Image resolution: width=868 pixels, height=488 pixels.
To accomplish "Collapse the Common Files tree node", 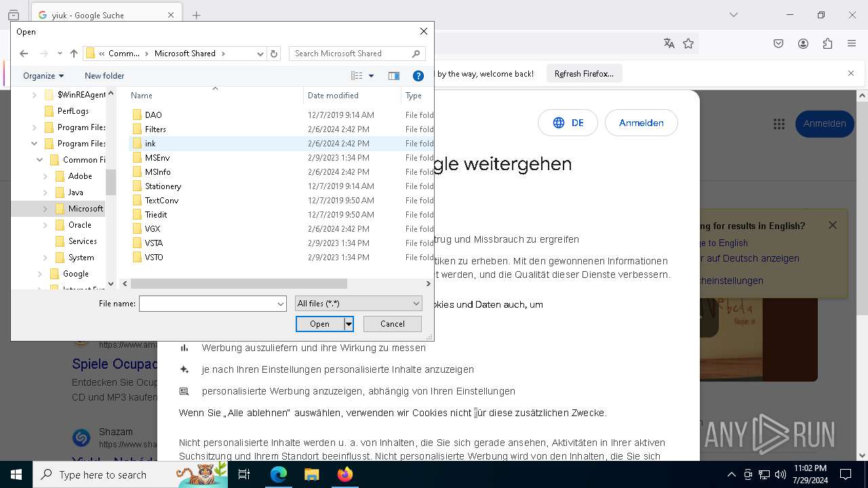I will 40,160.
